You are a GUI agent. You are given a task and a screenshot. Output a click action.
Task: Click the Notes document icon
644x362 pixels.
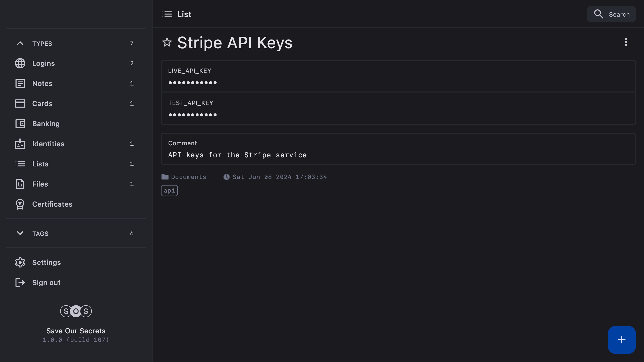point(20,83)
